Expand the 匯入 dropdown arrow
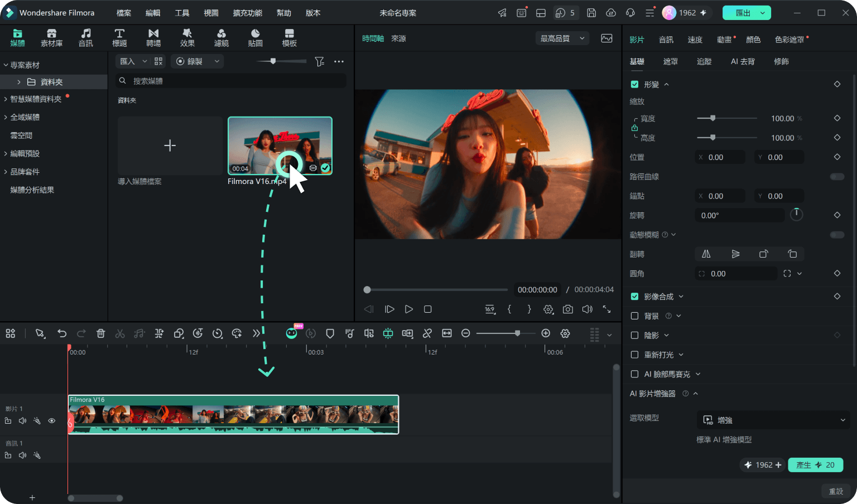This screenshot has width=857, height=504. pyautogui.click(x=145, y=61)
